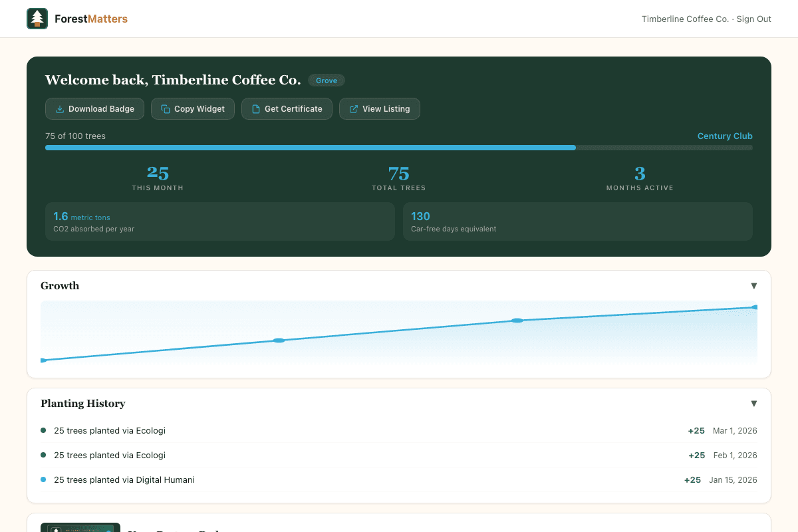The image size is (798, 532).
Task: Click the blue dot beside the Digital Humani entry
Action: (44, 479)
